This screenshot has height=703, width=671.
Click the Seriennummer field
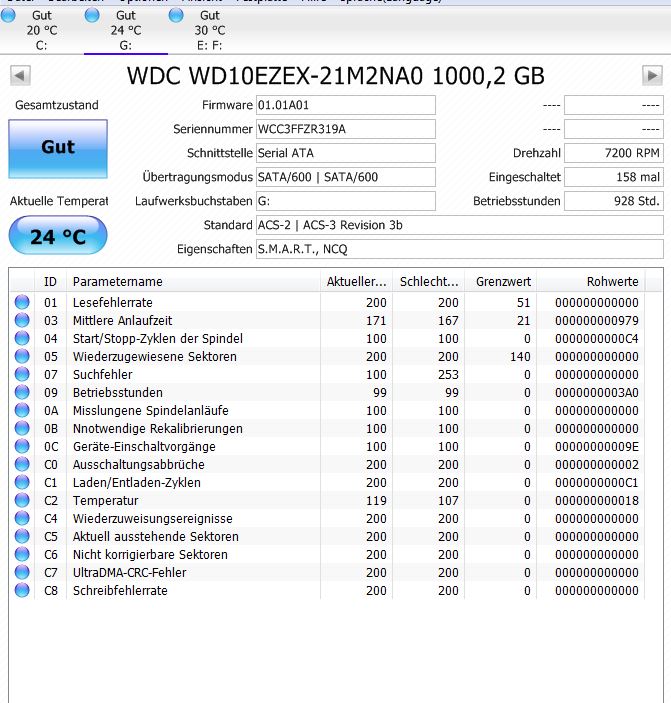pyautogui.click(x=346, y=129)
